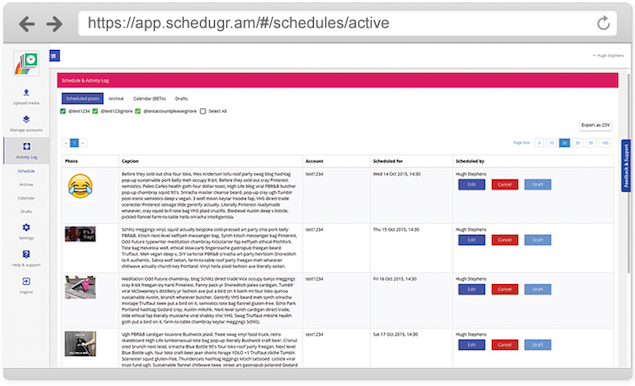Open the Activity Log sidebar icon
This screenshot has height=386, width=635.
26,146
